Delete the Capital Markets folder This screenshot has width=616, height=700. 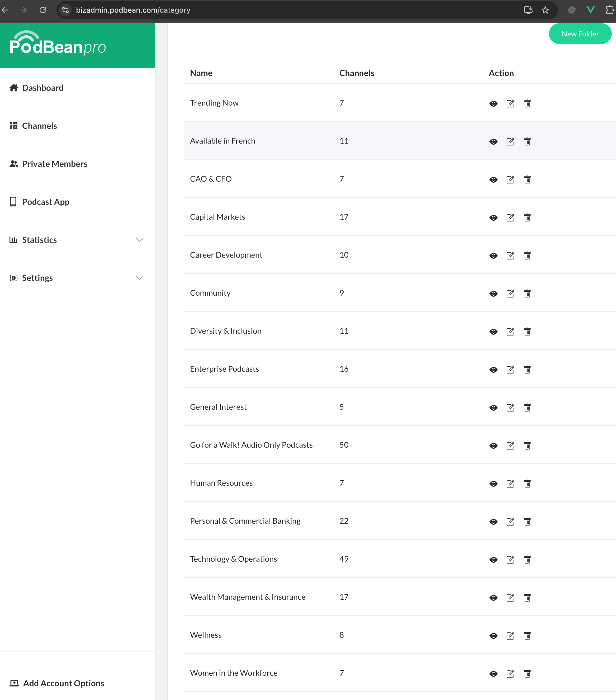pos(527,217)
